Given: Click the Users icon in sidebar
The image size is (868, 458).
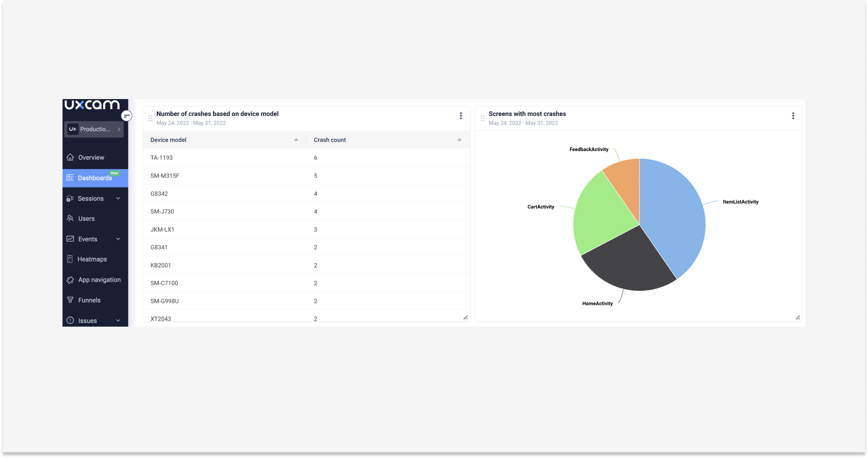Looking at the screenshot, I should 70,218.
